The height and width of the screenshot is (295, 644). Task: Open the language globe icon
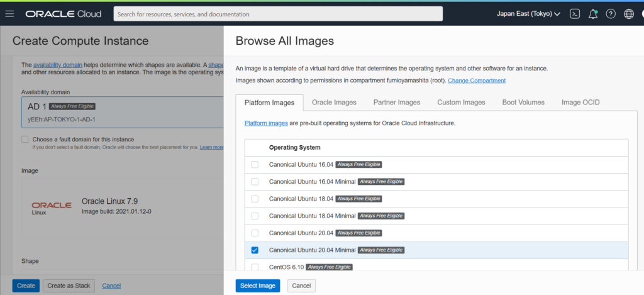click(628, 14)
